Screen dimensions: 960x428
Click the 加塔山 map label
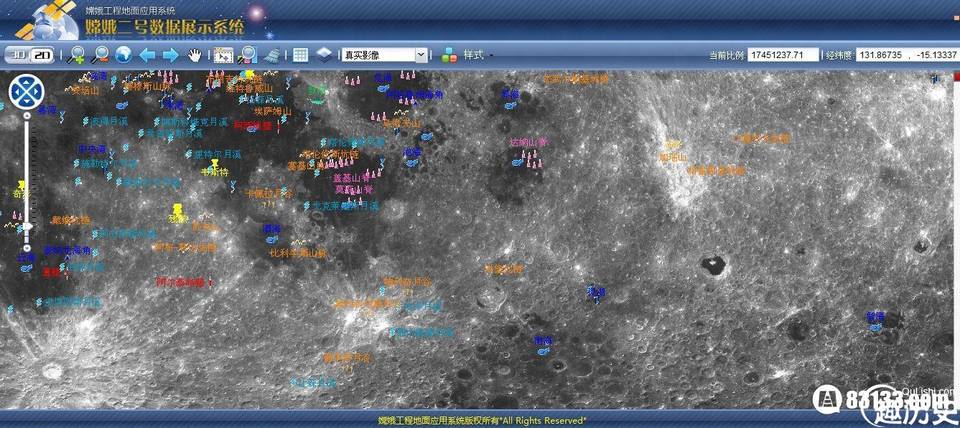tap(673, 157)
